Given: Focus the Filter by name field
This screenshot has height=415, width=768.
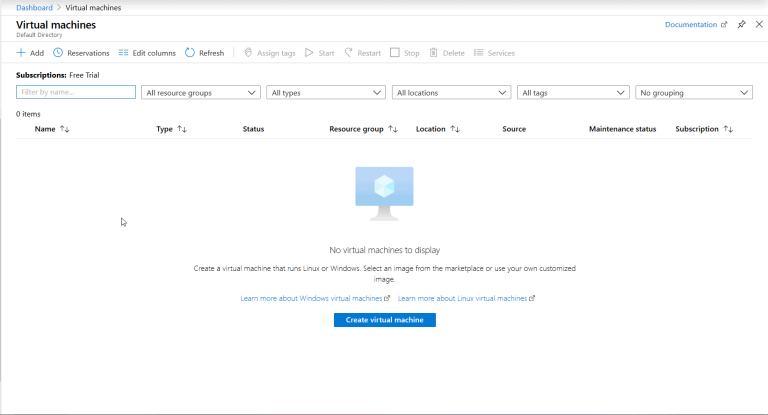Looking at the screenshot, I should [76, 92].
